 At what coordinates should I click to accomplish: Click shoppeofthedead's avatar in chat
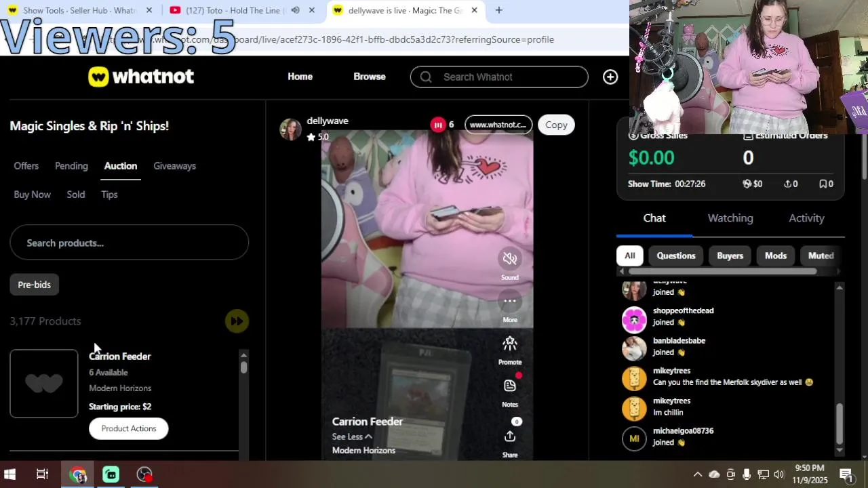pos(634,319)
